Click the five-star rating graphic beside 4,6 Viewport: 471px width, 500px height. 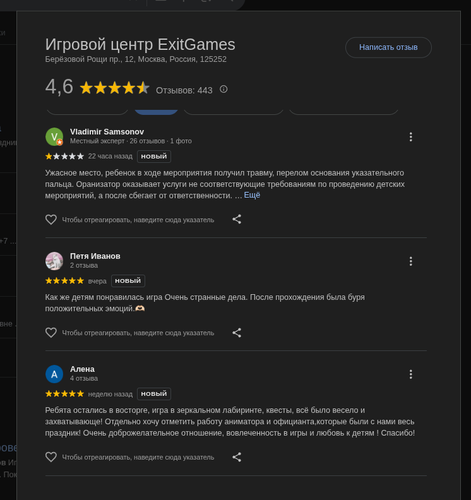(114, 88)
